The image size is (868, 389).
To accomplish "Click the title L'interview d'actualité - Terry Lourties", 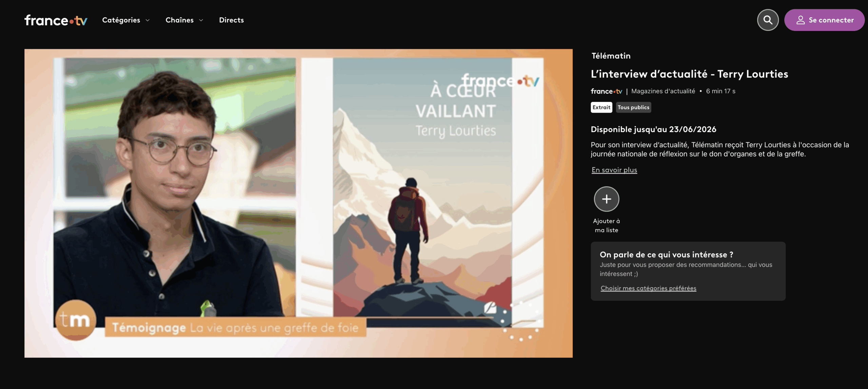I will pos(689,74).
